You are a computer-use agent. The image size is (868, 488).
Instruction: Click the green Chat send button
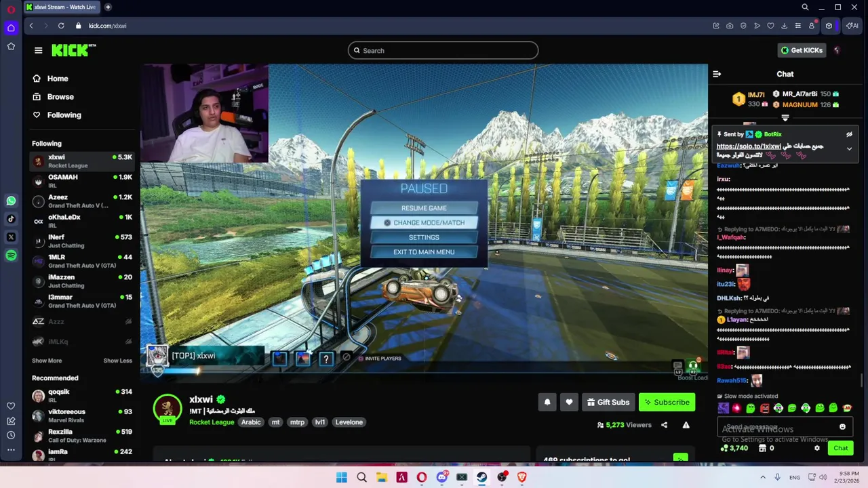coord(841,448)
